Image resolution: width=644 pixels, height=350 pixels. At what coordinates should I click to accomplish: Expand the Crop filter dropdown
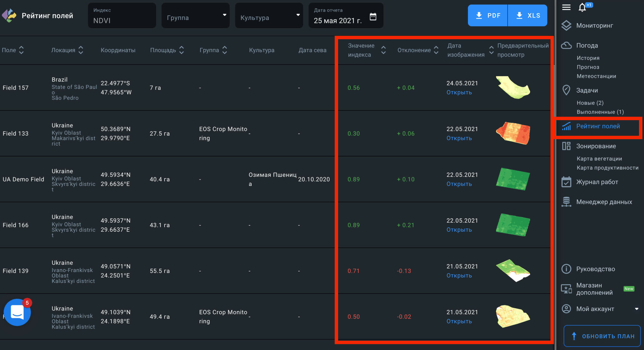[298, 15]
